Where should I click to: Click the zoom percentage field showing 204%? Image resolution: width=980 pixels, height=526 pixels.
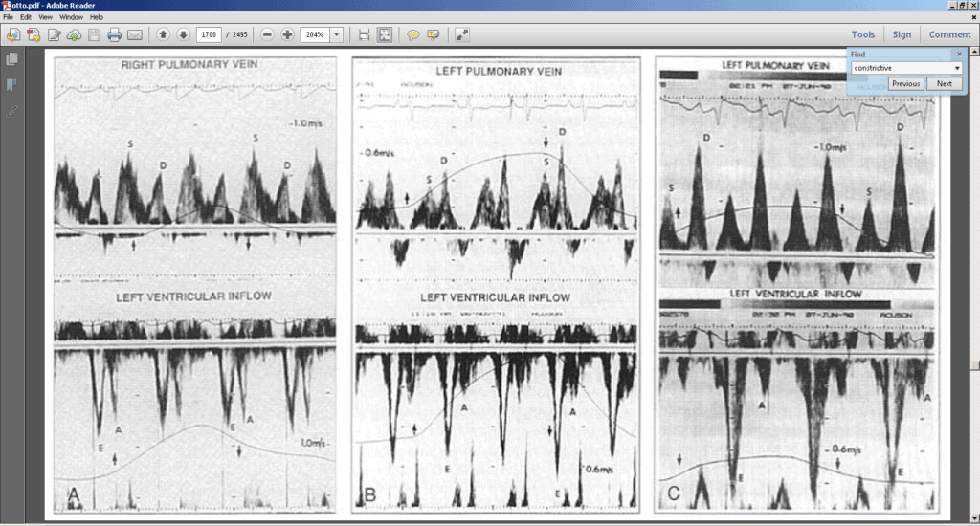click(x=314, y=35)
